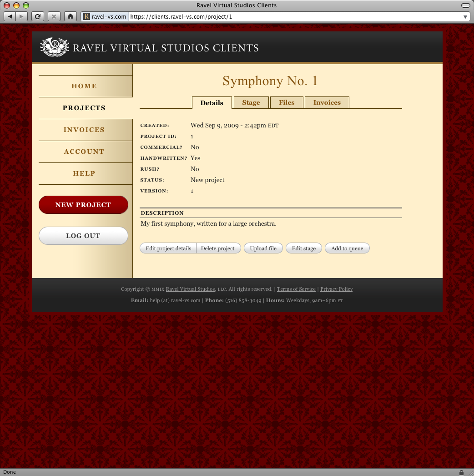Open the Privacy Policy link
Image resolution: width=474 pixels, height=476 pixels.
tap(336, 289)
